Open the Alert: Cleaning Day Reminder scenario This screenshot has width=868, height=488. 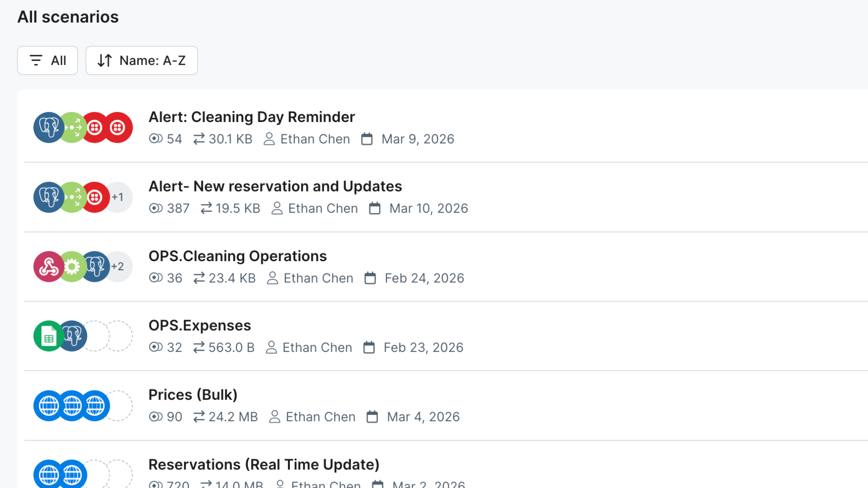(251, 117)
